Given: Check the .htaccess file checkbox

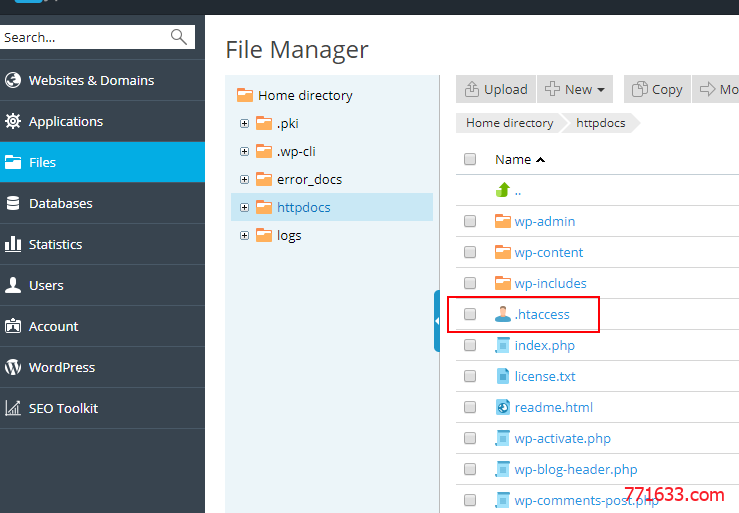Looking at the screenshot, I should 470,314.
